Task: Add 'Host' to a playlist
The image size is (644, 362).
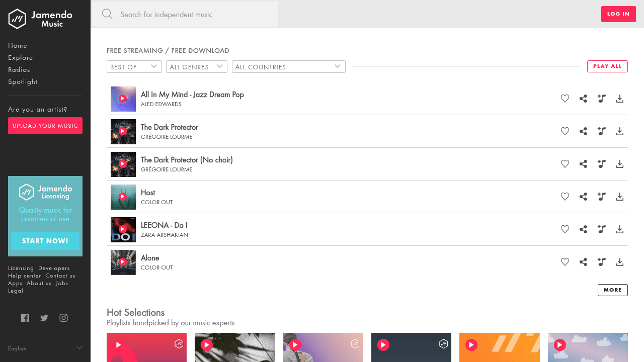Action: pyautogui.click(x=601, y=197)
